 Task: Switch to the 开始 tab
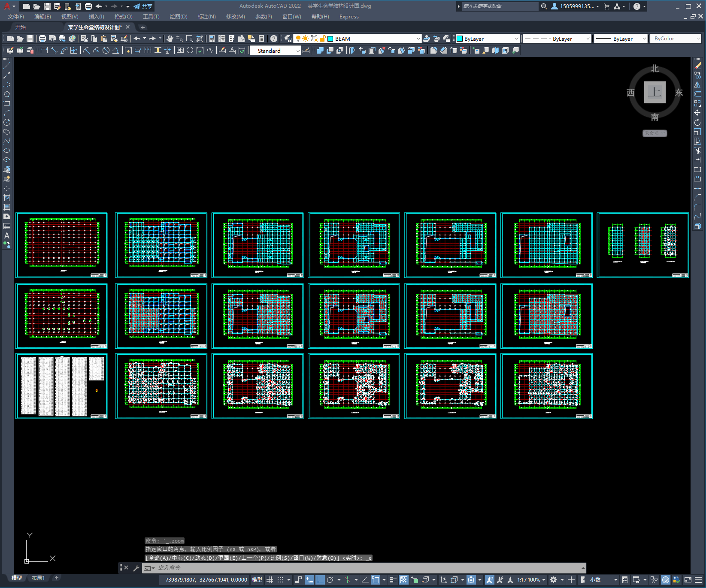pyautogui.click(x=21, y=27)
